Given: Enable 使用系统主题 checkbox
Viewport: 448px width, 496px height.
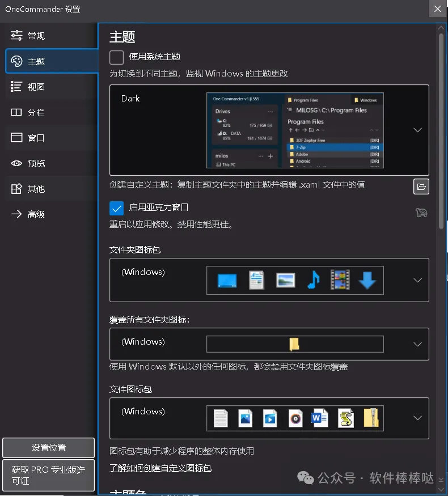Looking at the screenshot, I should click(116, 57).
